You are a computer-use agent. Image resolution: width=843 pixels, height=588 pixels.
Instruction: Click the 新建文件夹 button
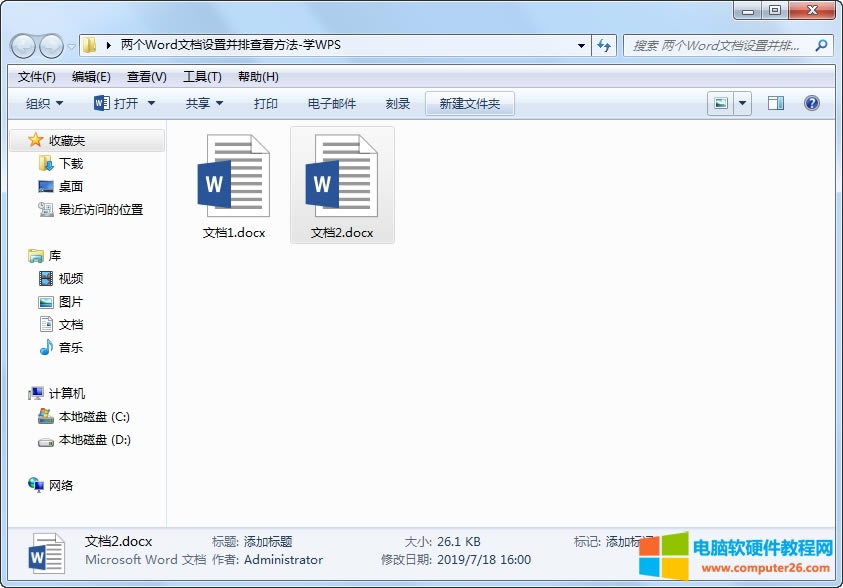470,102
